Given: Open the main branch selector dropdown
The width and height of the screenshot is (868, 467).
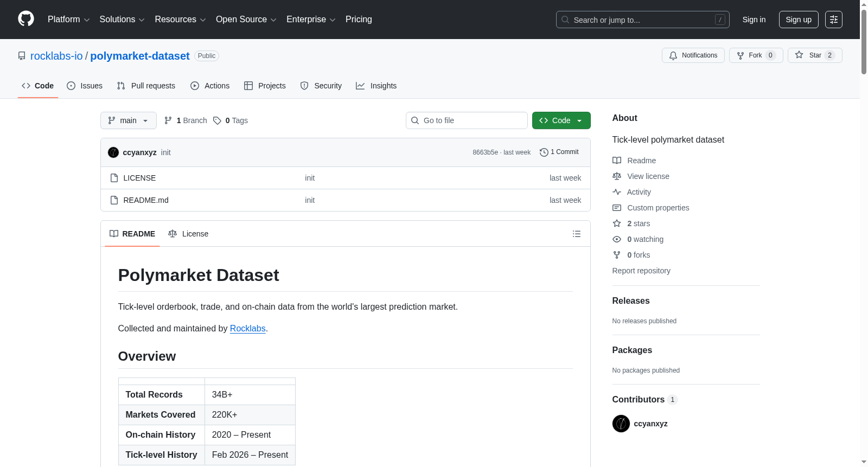Looking at the screenshot, I should tap(129, 120).
